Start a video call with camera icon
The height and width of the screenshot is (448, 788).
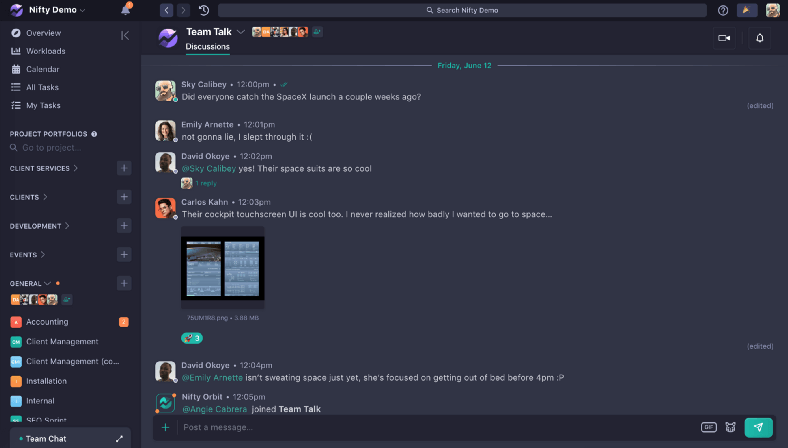(724, 38)
